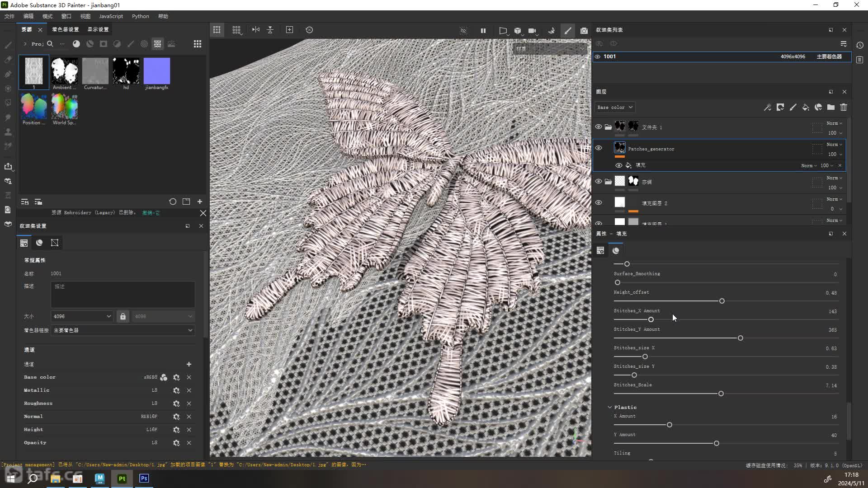
Task: Open camera screenshot tool icon
Action: point(584,31)
